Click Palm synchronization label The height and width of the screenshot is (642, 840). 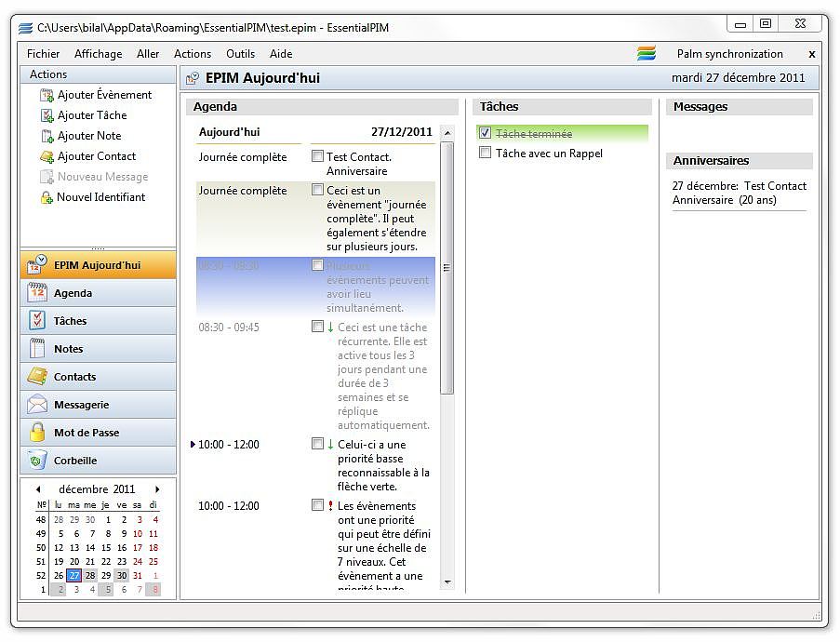point(729,54)
